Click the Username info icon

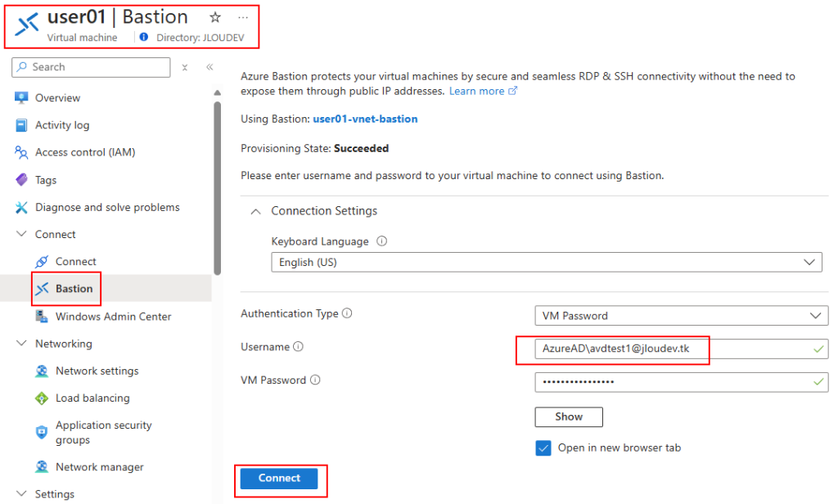[298, 346]
